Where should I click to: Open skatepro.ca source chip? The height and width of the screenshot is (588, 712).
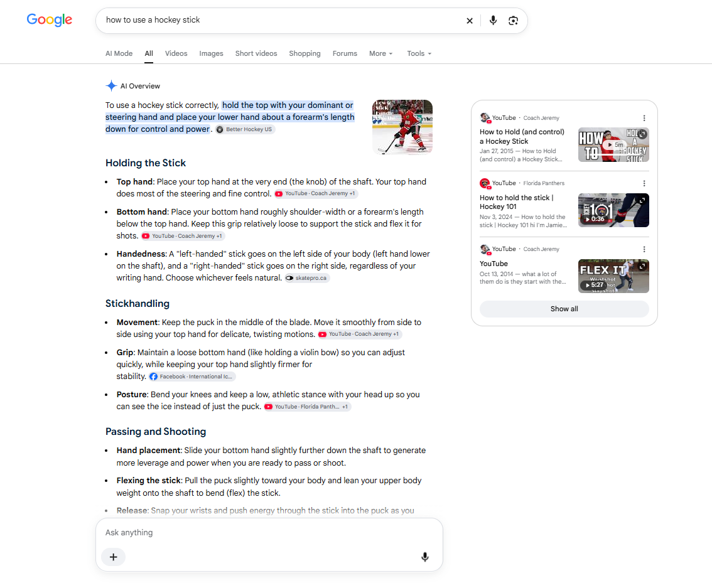pos(307,277)
